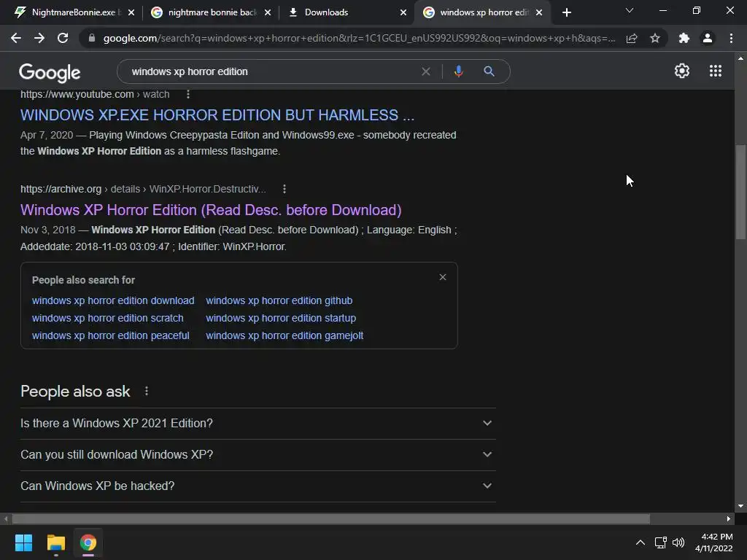Search windows xp horror edition github
The width and height of the screenshot is (747, 560).
(279, 300)
